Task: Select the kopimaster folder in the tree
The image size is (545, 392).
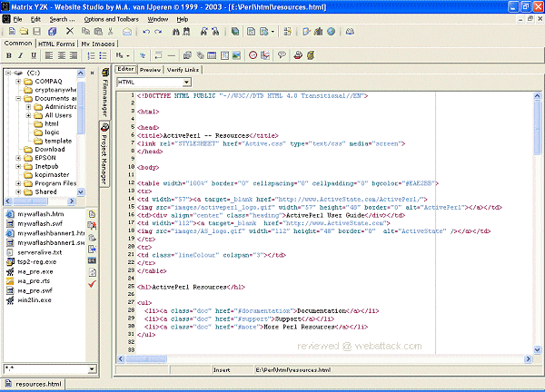Action: 52,174
